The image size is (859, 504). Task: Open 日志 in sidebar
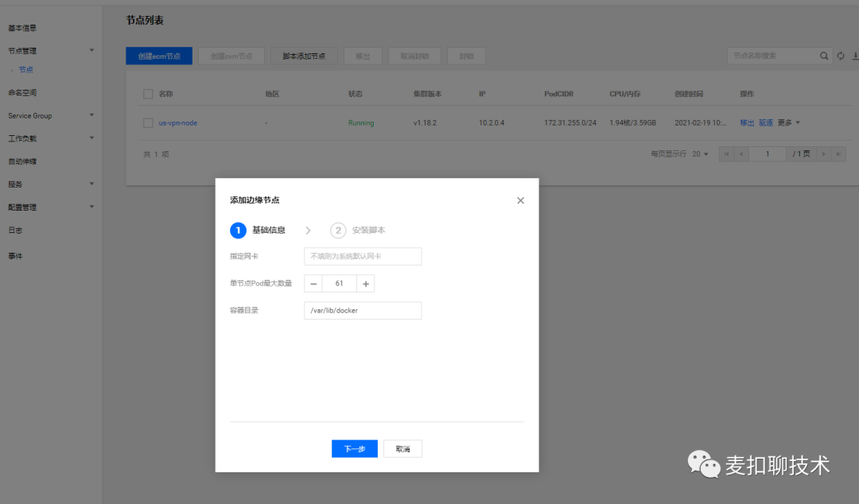click(15, 230)
